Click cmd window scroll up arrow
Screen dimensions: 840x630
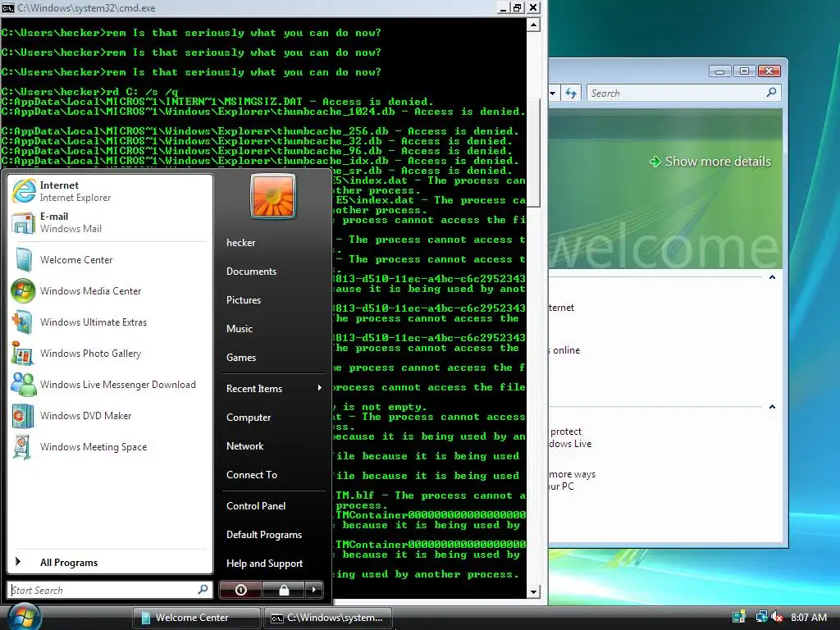click(533, 25)
